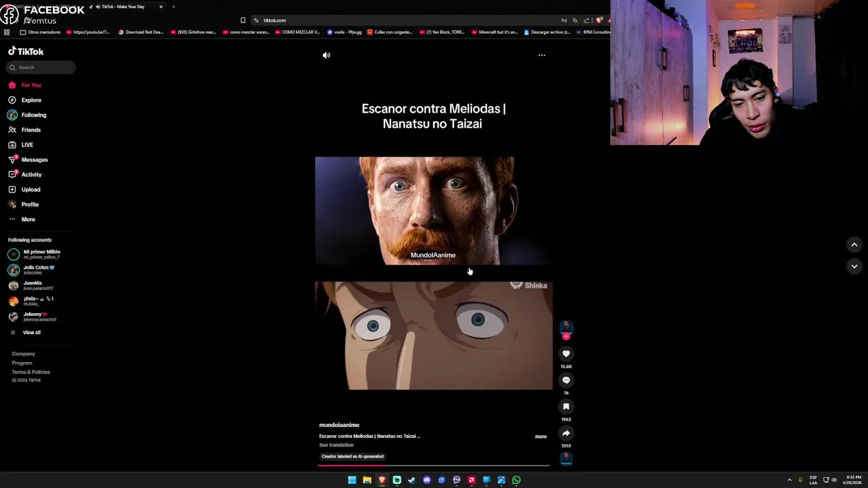Open Discord from the taskbar
The height and width of the screenshot is (488, 868).
pos(427,480)
